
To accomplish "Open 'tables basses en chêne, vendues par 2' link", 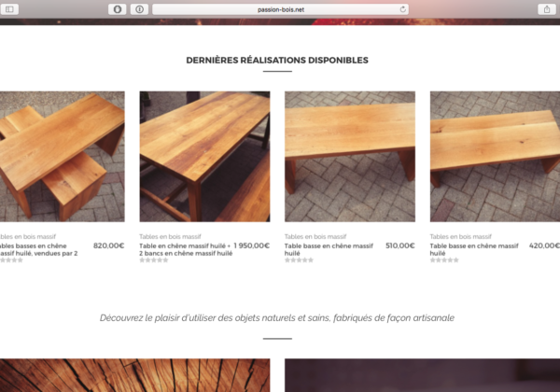I will (38, 249).
